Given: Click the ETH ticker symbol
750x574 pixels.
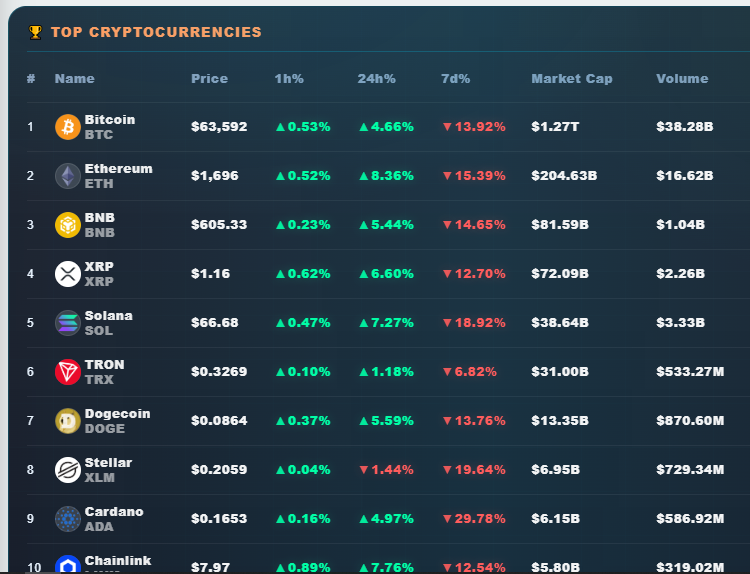Looking at the screenshot, I should pyautogui.click(x=99, y=184).
